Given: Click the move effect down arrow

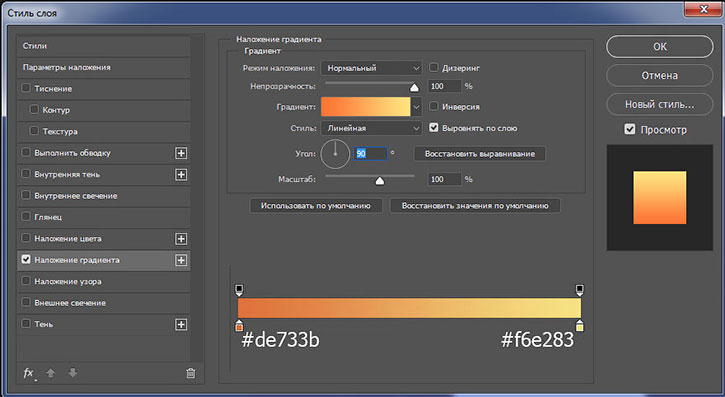Looking at the screenshot, I should click(x=73, y=373).
